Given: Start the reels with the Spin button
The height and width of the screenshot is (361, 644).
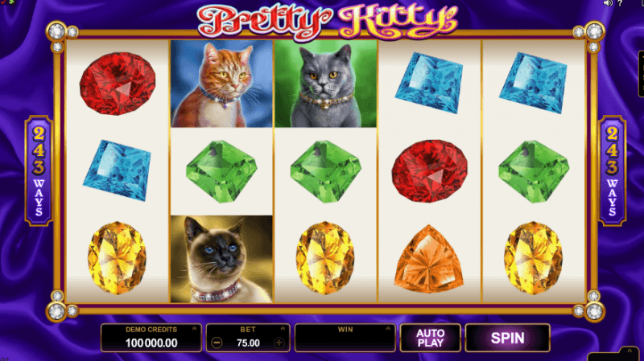Looking at the screenshot, I should click(x=508, y=338).
